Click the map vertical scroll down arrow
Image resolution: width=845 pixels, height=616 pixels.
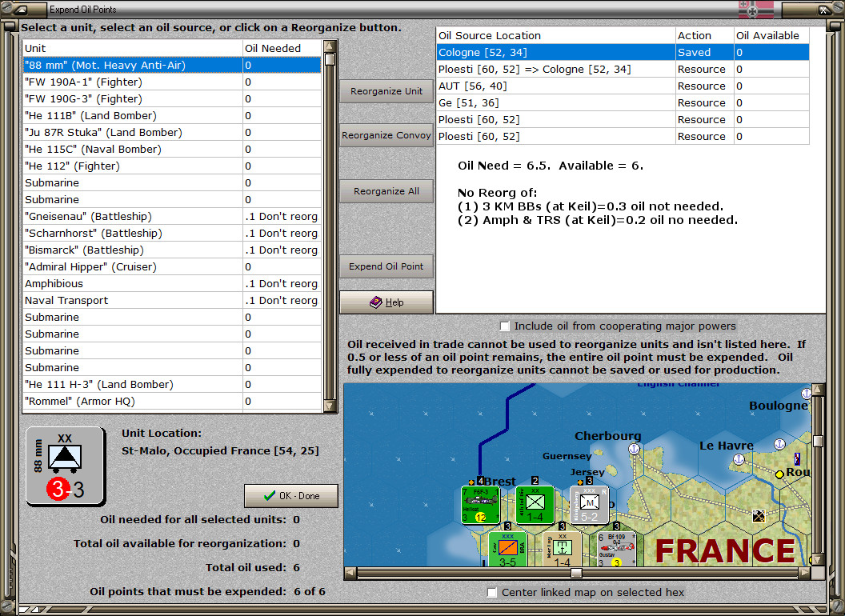(818, 559)
